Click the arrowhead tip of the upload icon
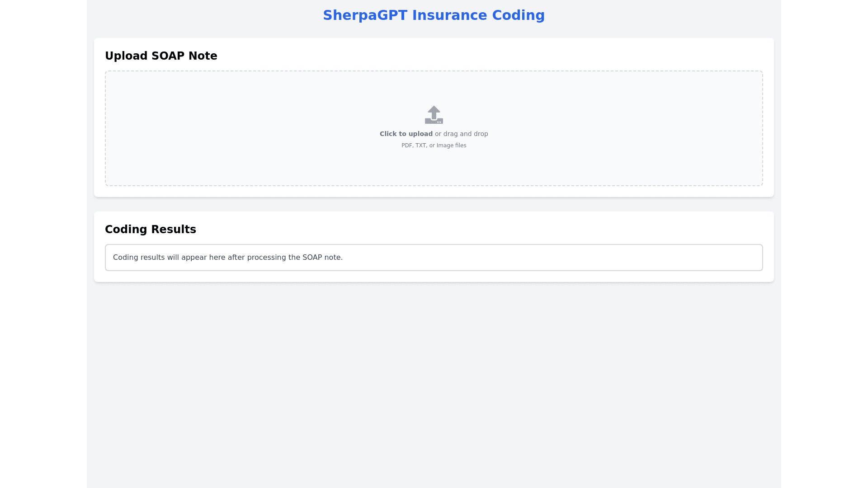868x488 pixels. (x=434, y=108)
